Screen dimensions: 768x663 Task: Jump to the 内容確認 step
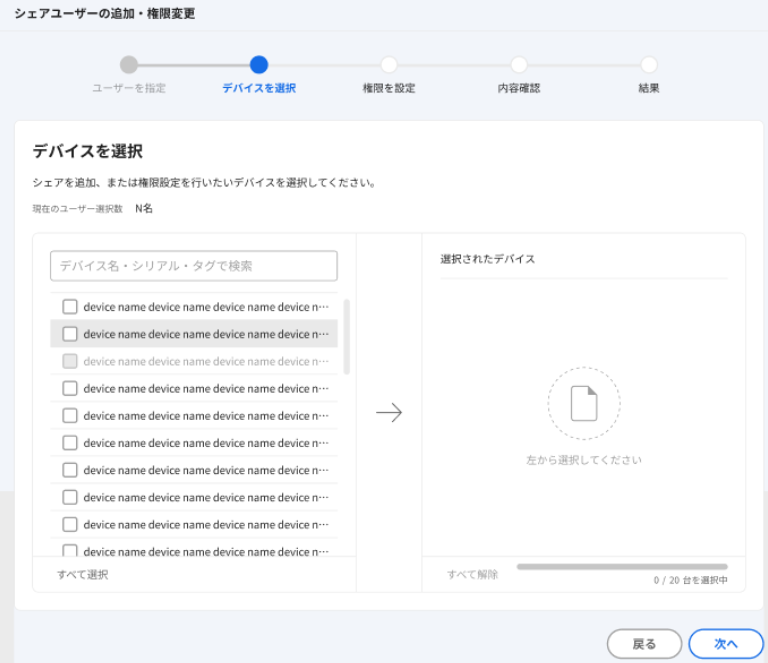pos(519,65)
